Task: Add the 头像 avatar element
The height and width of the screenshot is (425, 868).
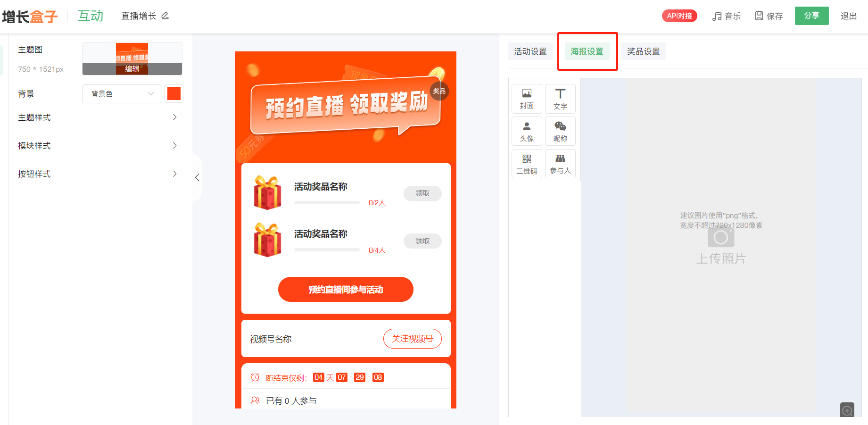Action: [x=527, y=131]
